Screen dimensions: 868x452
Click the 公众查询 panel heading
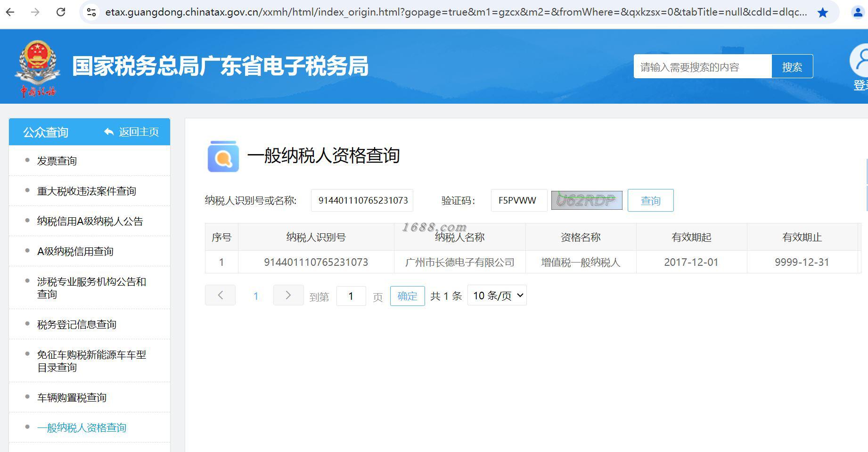pyautogui.click(x=46, y=132)
